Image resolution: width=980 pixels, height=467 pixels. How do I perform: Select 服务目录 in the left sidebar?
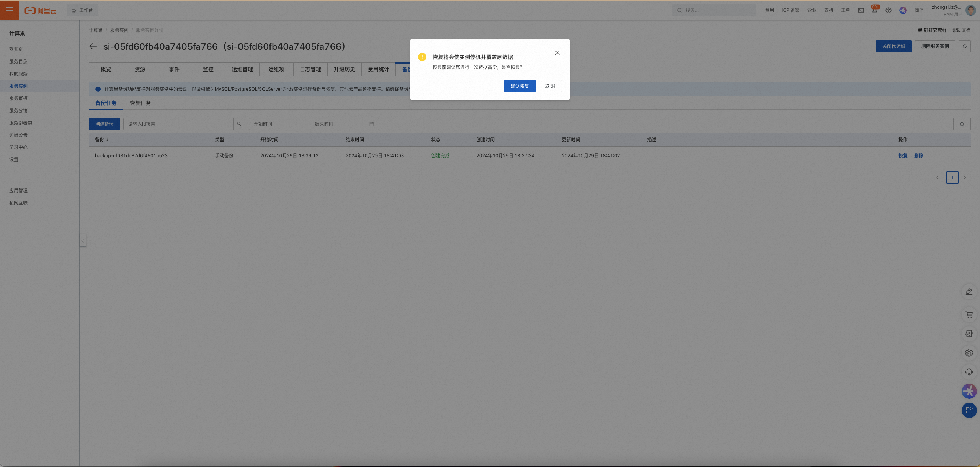[x=18, y=62]
